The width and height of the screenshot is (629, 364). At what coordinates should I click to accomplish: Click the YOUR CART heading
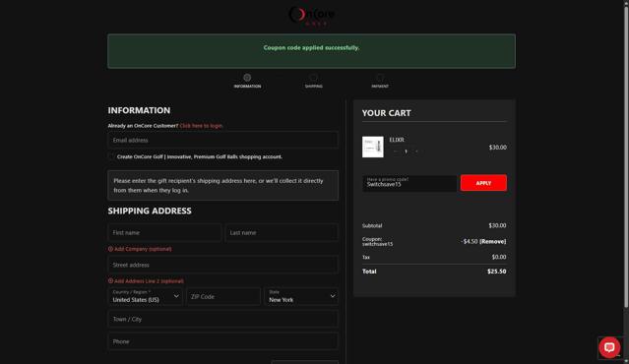click(386, 113)
